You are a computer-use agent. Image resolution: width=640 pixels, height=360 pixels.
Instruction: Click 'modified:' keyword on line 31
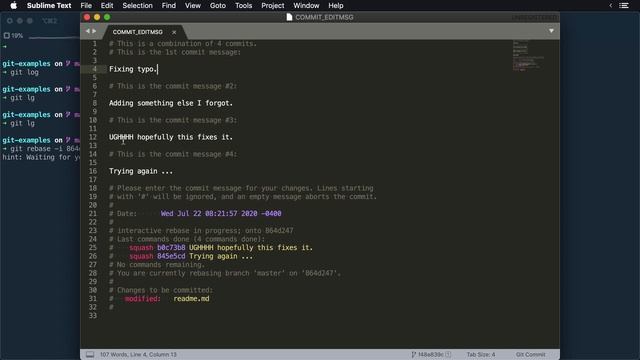pos(143,298)
